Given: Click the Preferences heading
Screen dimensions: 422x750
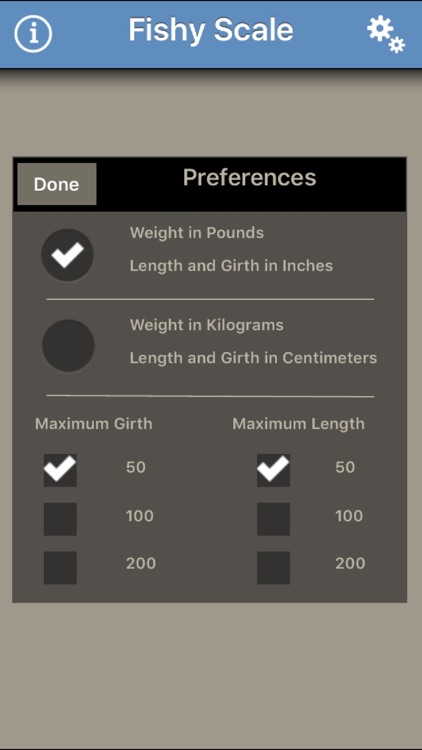Looking at the screenshot, I should (x=249, y=177).
